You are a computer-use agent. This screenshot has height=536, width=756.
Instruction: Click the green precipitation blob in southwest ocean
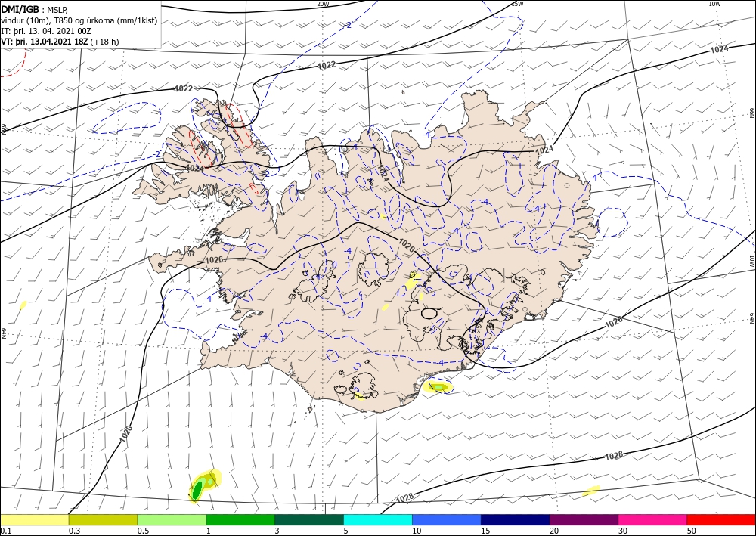point(197,490)
